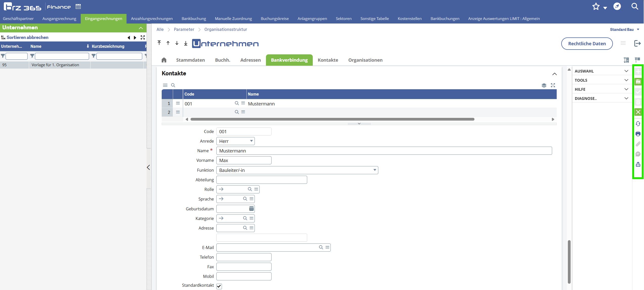Image resolution: width=644 pixels, height=290 pixels.
Task: Click the print icon in right toolbar
Action: coord(638,134)
